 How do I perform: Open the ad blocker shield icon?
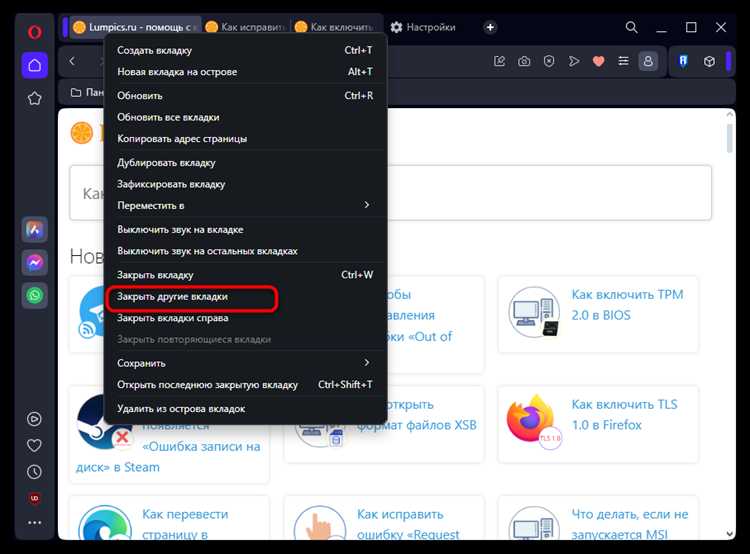pyautogui.click(x=549, y=61)
